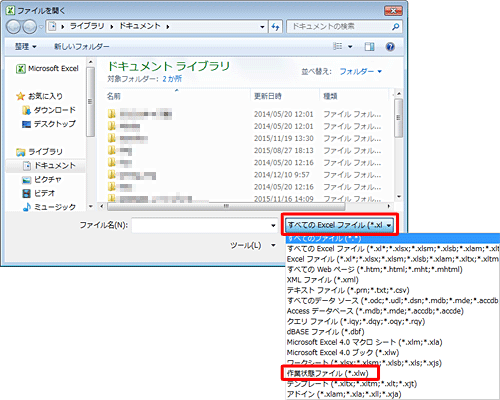
Task: Close the ファイルを開く dialog
Action: pyautogui.click(x=393, y=11)
